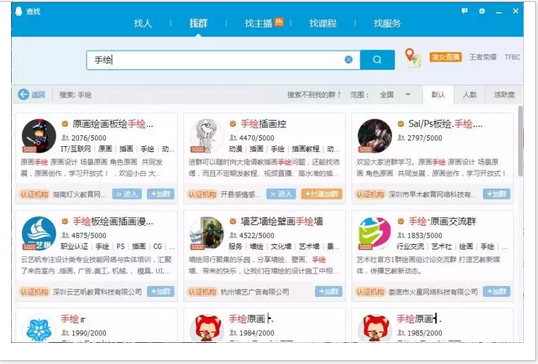This screenshot has height=364, width=538.
Task: Go back with the 返回 arrow button
Action: pyautogui.click(x=32, y=94)
